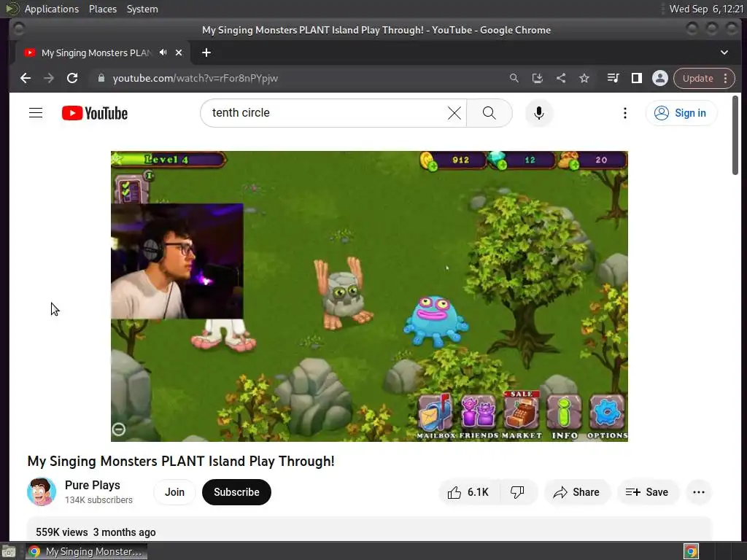Save the video to a playlist
747x560 pixels.
coord(647,492)
